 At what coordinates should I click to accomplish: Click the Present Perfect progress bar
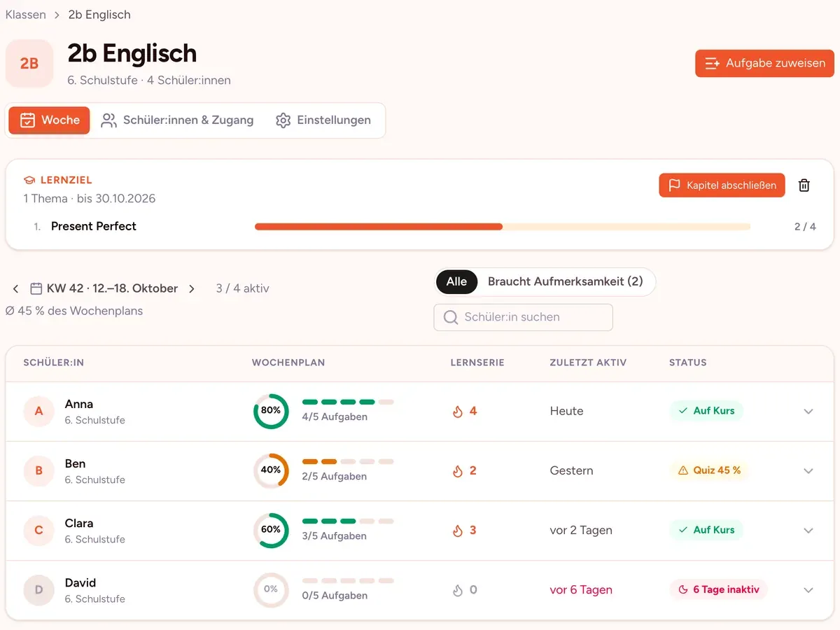click(x=503, y=227)
